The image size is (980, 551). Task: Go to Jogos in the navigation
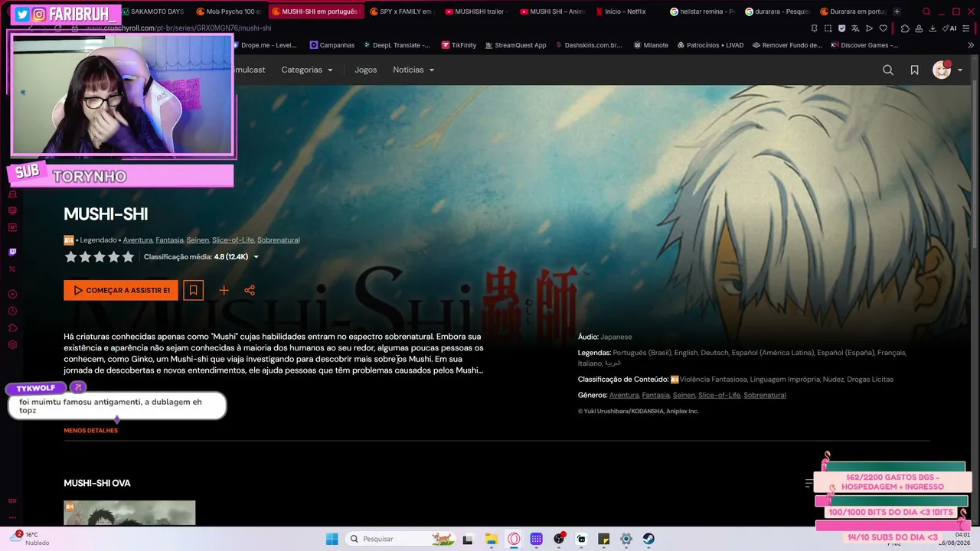[366, 70]
